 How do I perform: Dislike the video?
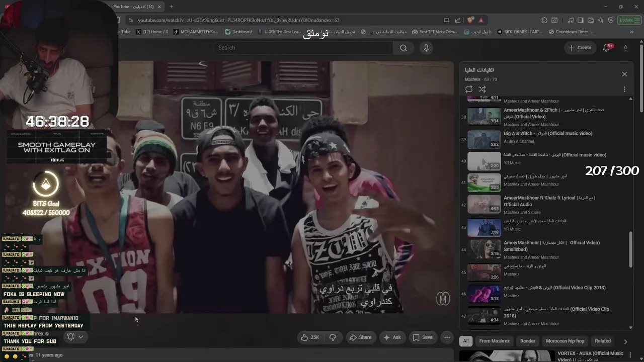point(333,337)
